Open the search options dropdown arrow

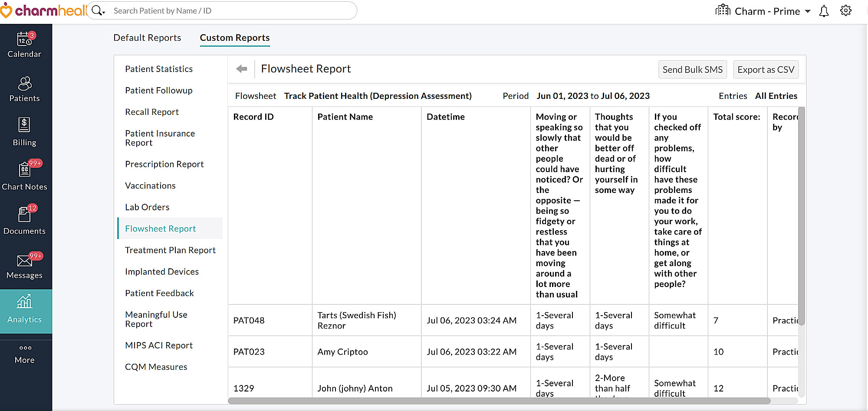click(x=102, y=13)
